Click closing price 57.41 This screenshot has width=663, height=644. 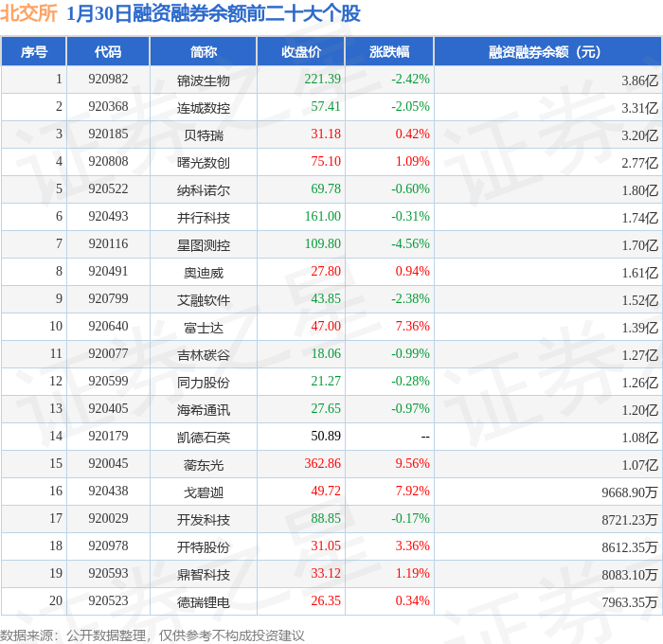click(x=326, y=107)
